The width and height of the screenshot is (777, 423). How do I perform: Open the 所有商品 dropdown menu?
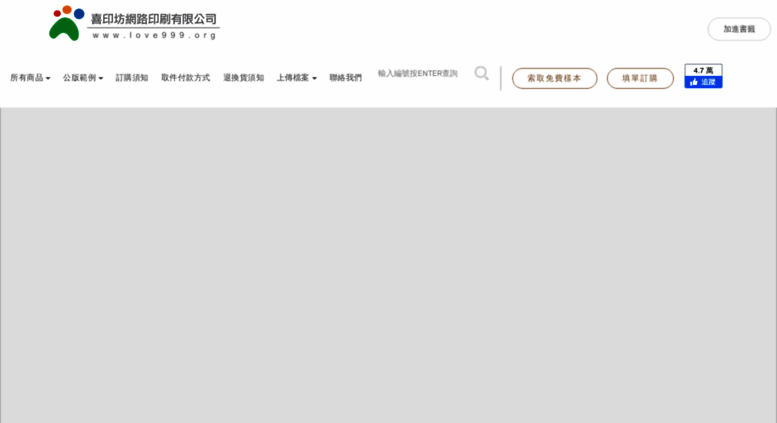[30, 78]
